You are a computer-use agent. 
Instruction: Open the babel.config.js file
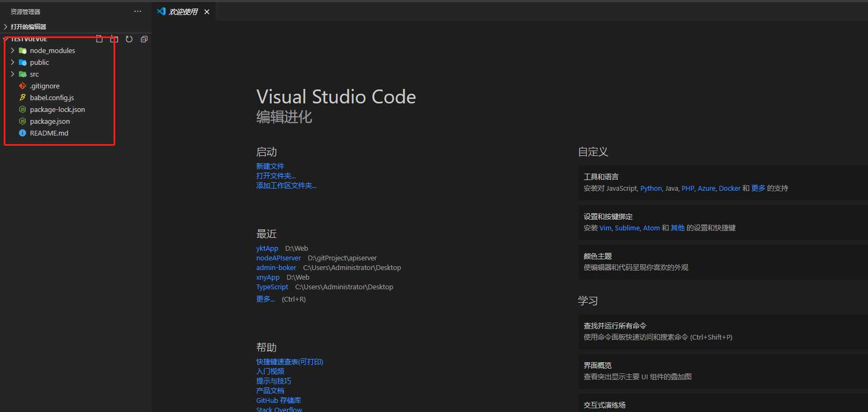(x=52, y=98)
